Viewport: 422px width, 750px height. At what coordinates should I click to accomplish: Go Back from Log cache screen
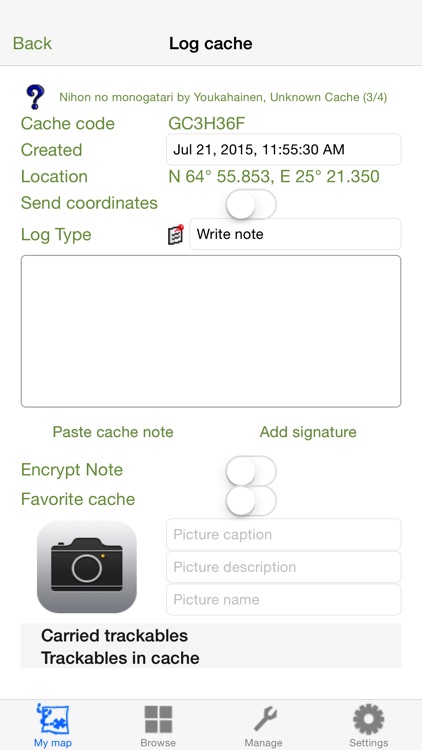32,44
